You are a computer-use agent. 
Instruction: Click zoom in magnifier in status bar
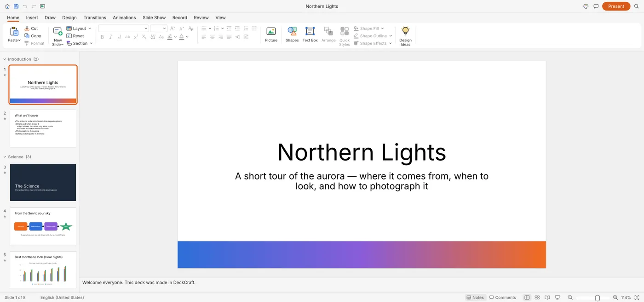pyautogui.click(x=615, y=297)
